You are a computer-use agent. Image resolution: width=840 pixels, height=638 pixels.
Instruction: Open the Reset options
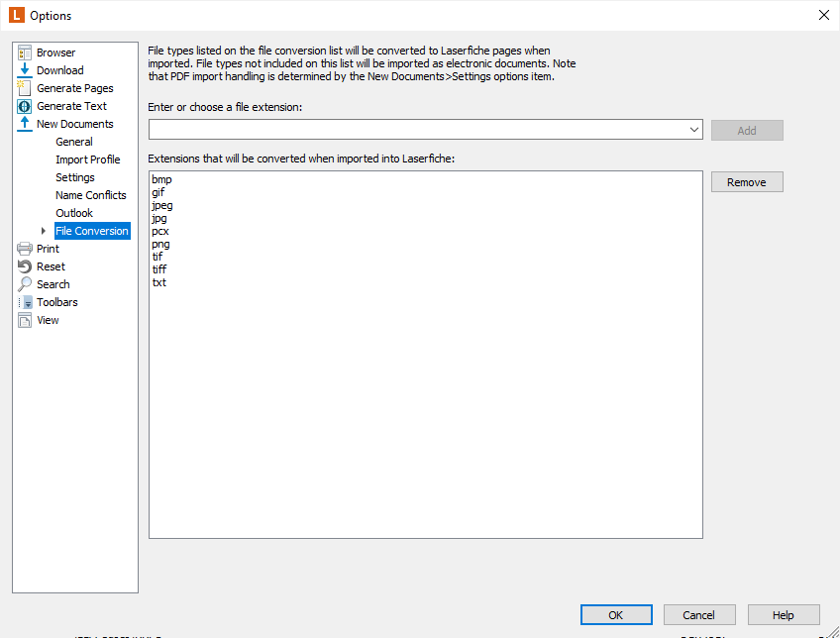[51, 266]
